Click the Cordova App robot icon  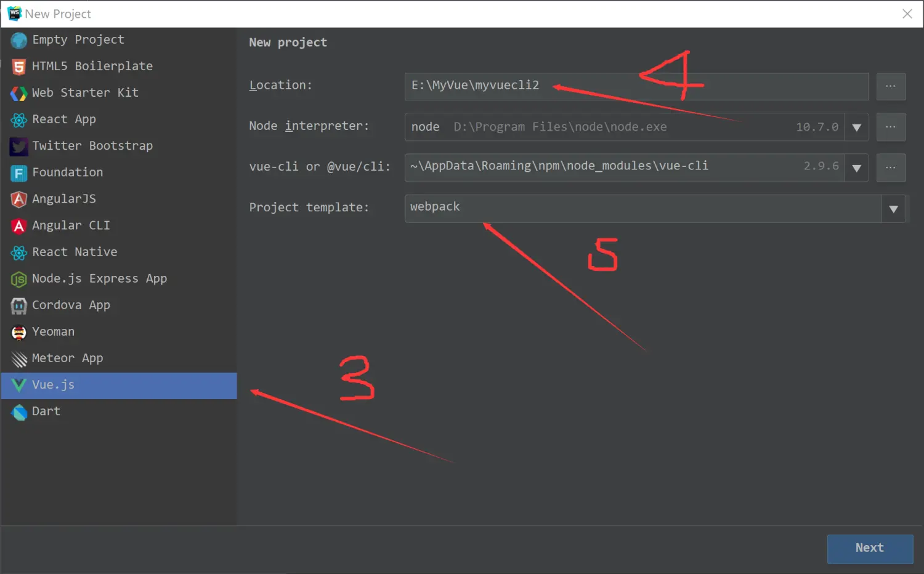click(x=19, y=305)
